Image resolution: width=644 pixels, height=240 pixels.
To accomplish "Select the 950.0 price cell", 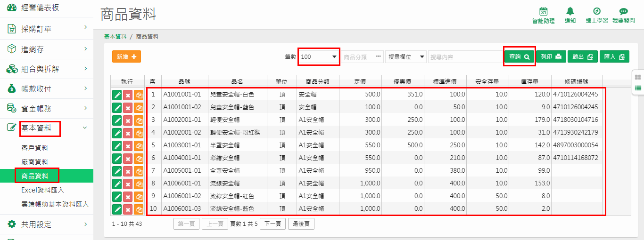I will (360, 170).
